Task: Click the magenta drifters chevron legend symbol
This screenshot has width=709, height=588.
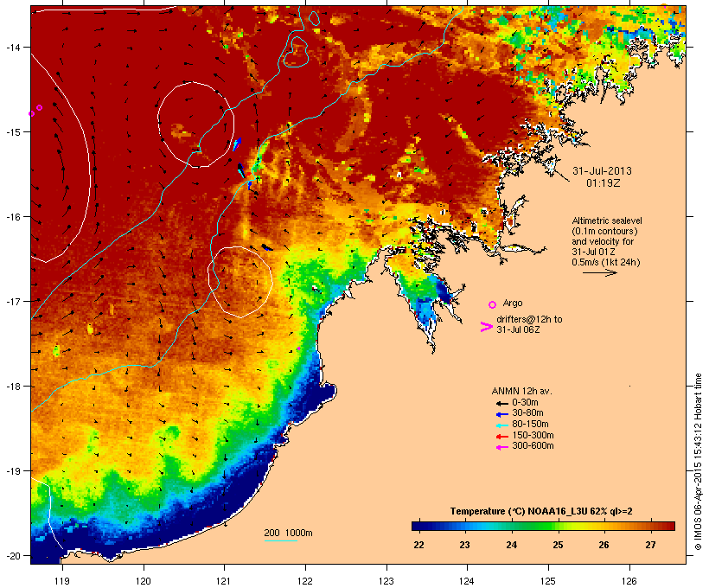Action: coord(487,327)
